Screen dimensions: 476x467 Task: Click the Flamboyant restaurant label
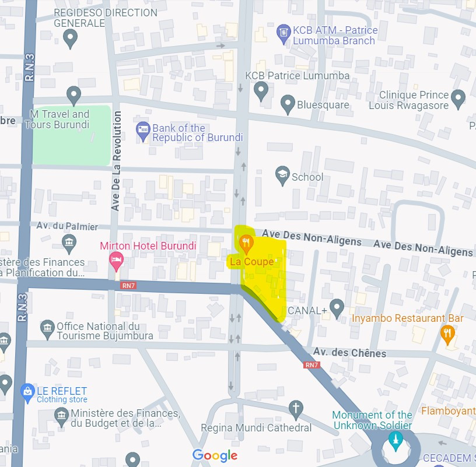(x=449, y=411)
